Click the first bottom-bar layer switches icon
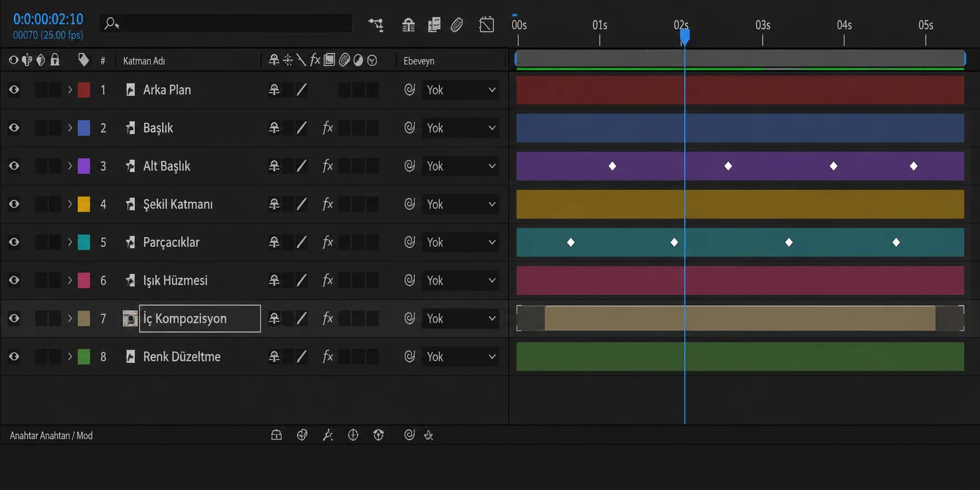 [276, 435]
